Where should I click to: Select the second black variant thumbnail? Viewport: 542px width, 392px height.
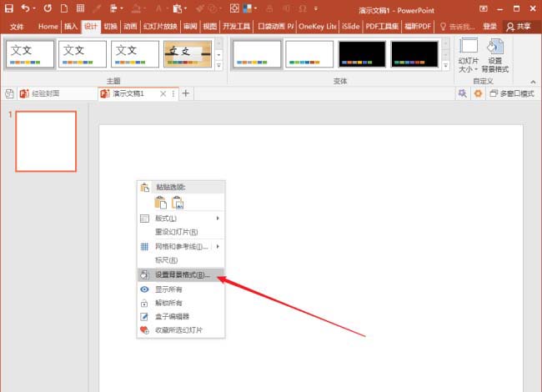click(x=414, y=53)
